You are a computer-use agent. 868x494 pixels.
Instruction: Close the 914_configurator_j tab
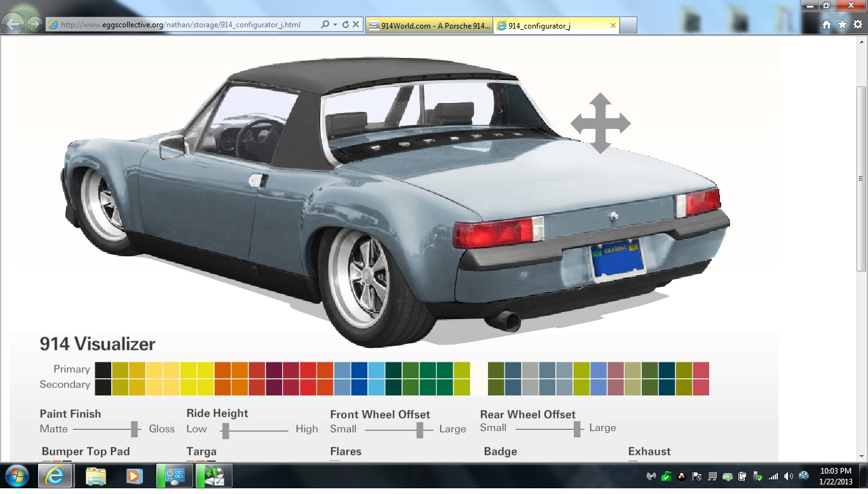tap(613, 25)
